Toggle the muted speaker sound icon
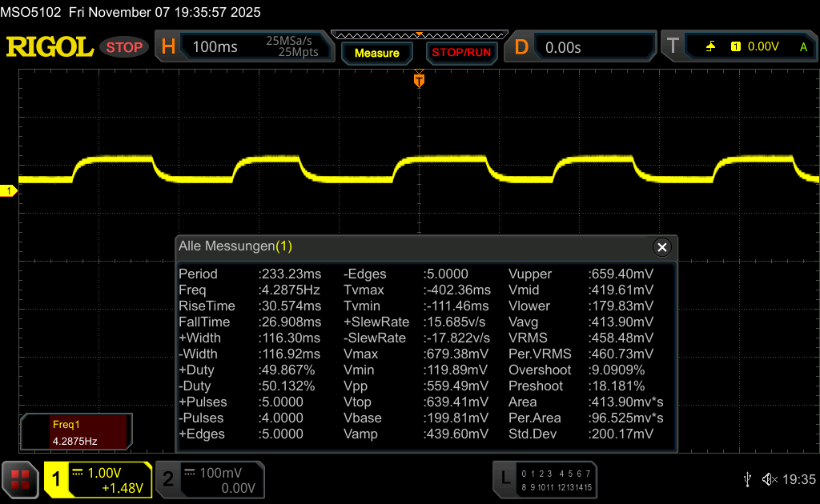 point(769,479)
